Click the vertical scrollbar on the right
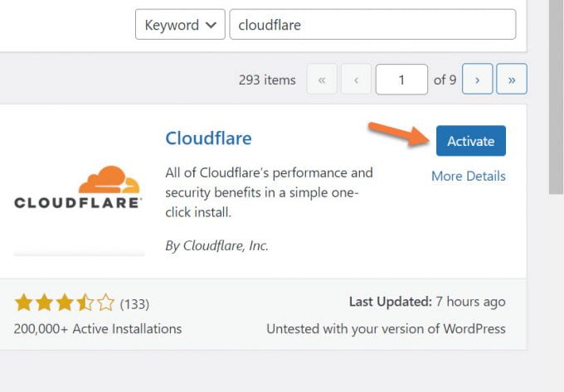 tap(556, 99)
